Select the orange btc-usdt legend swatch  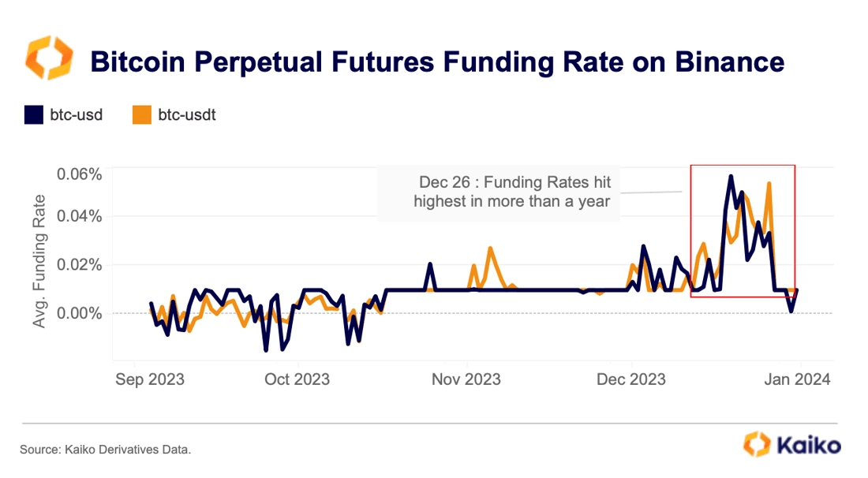click(142, 115)
